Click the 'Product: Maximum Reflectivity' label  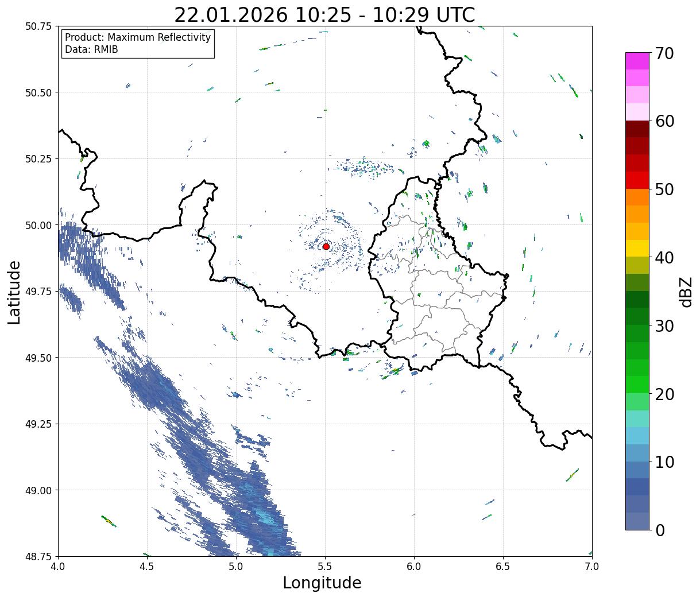click(138, 37)
